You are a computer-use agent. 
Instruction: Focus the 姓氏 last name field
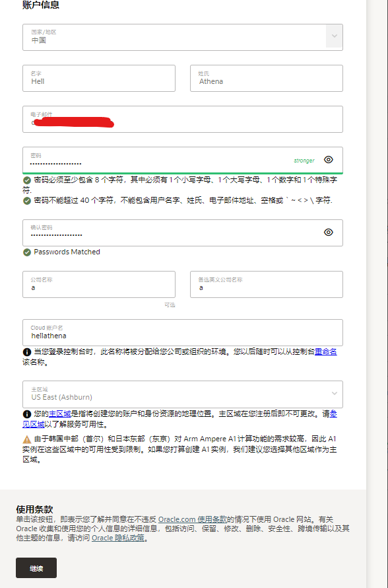(267, 79)
